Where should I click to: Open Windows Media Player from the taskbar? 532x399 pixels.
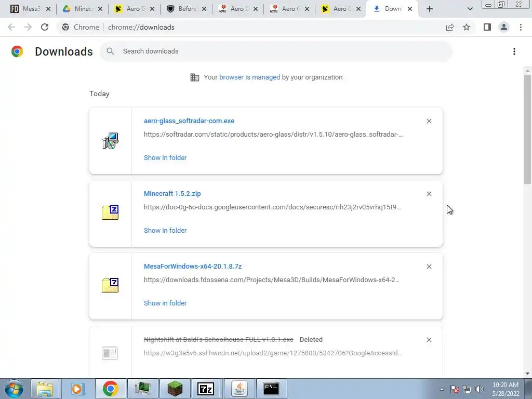coord(77,389)
